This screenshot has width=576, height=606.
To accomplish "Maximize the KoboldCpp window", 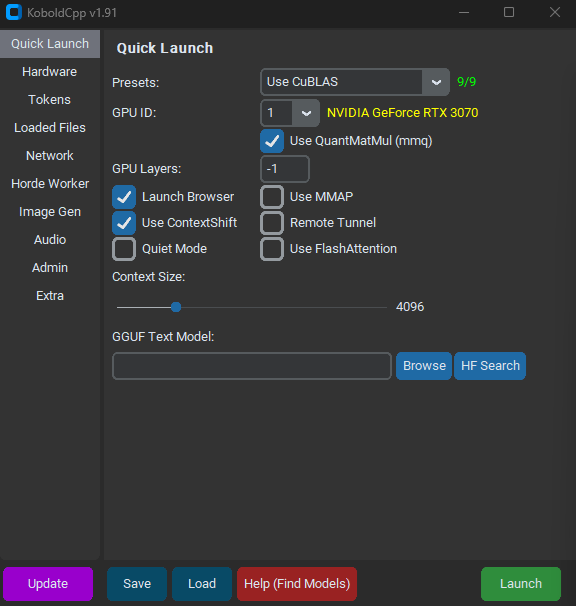I will point(509,12).
